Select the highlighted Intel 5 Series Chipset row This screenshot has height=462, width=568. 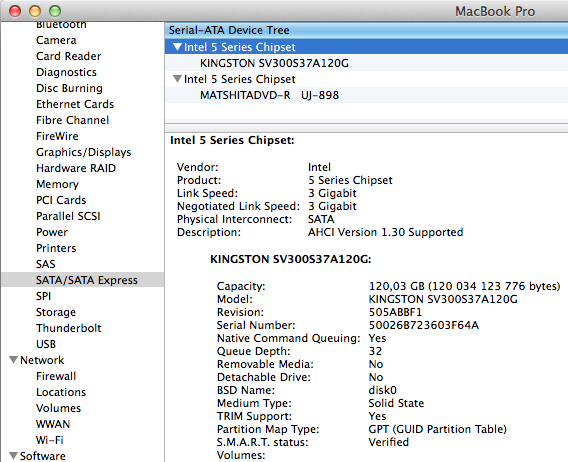(366, 47)
